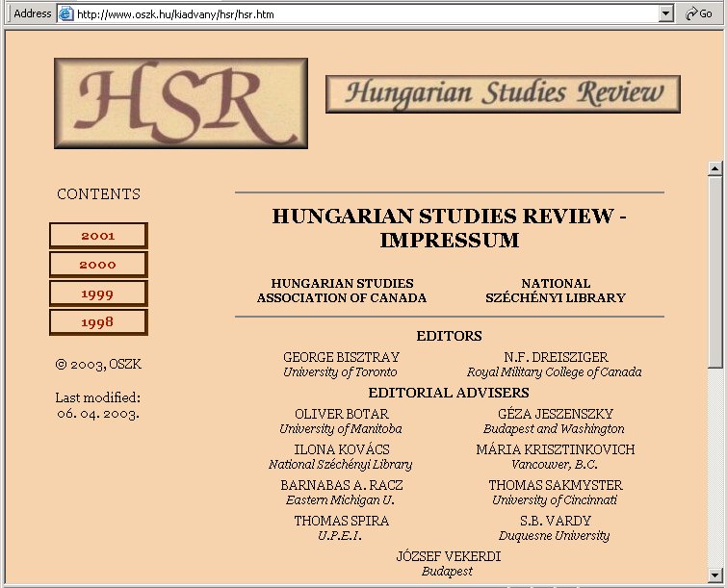Click the vertical scrollbar thumb
The width and height of the screenshot is (727, 588).
pos(714,272)
